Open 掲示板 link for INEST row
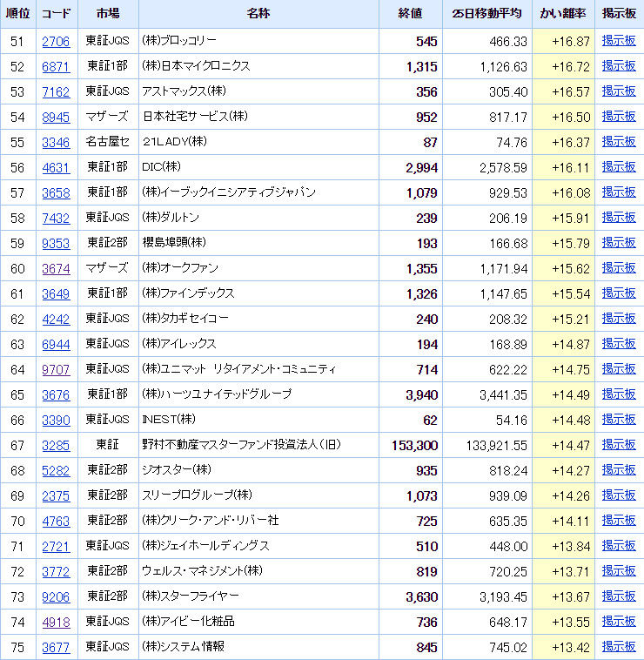This screenshot has height=660, width=644. point(619,420)
